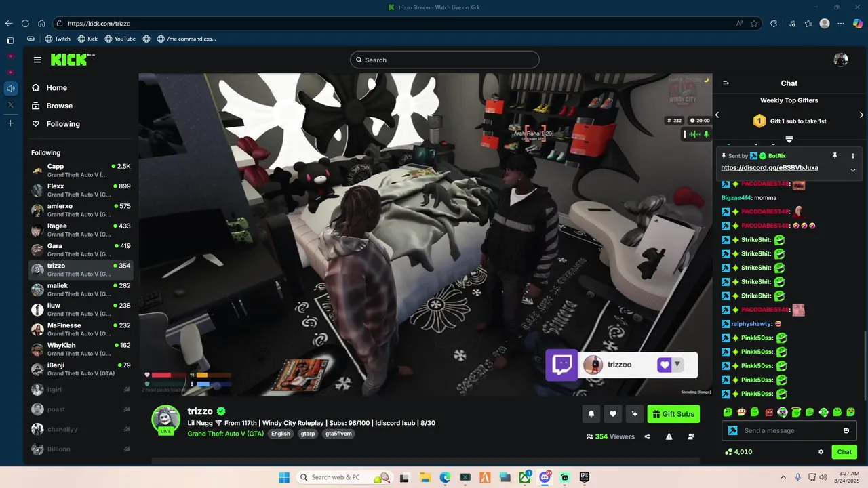Open File Explorer from the taskbar
Image resolution: width=868 pixels, height=488 pixels.
click(425, 477)
